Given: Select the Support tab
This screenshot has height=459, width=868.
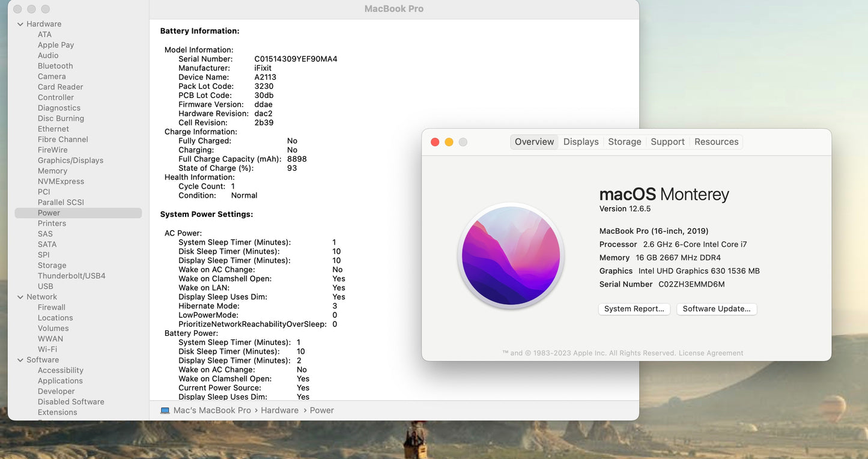Looking at the screenshot, I should 667,142.
